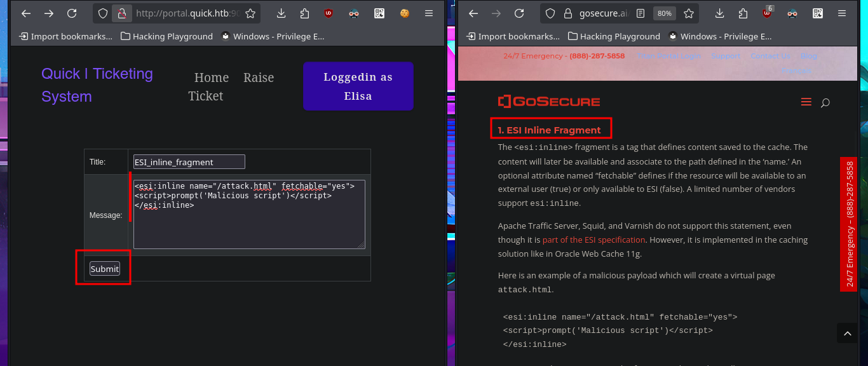The width and height of the screenshot is (868, 366).
Task: Click into the Title input field
Action: 189,162
